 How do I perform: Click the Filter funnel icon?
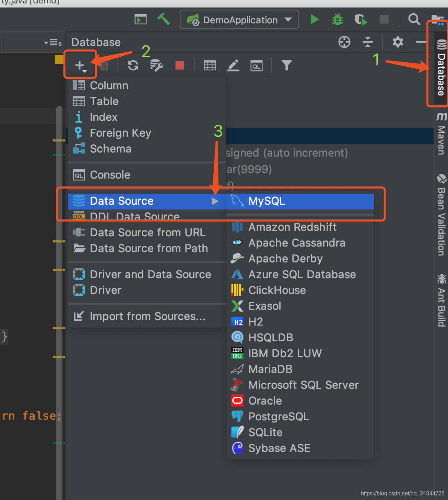coord(286,65)
